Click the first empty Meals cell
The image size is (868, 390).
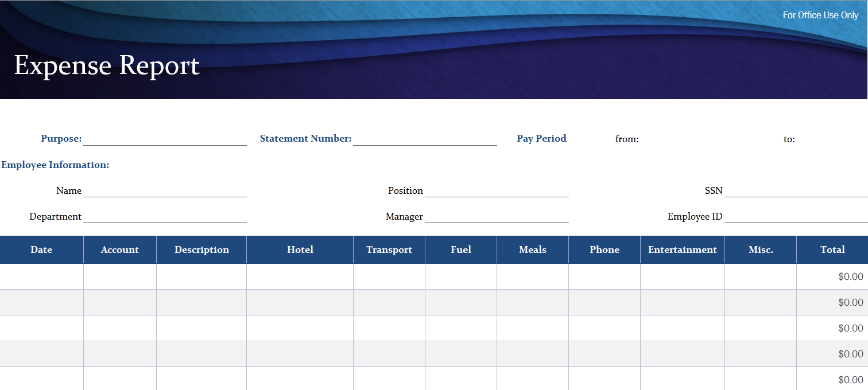[x=532, y=276]
